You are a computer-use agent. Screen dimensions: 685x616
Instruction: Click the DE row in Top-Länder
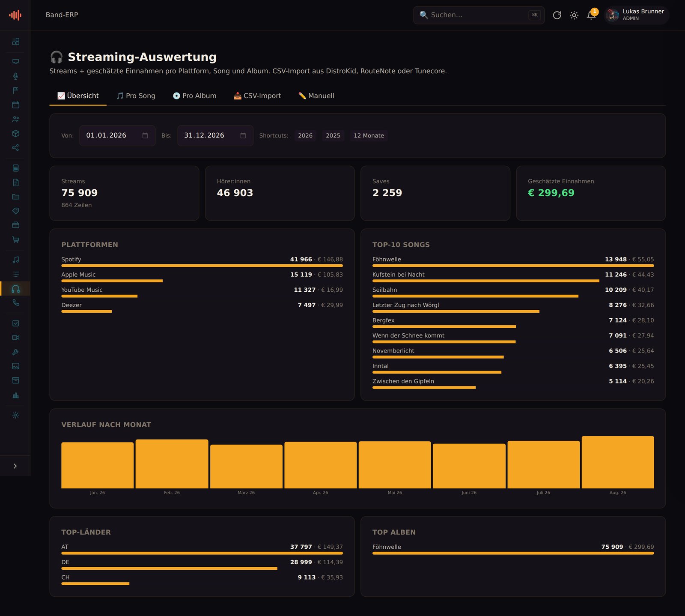202,565
